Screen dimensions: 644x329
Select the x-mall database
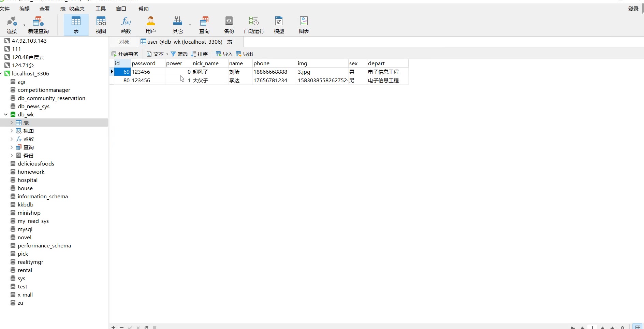(x=25, y=295)
